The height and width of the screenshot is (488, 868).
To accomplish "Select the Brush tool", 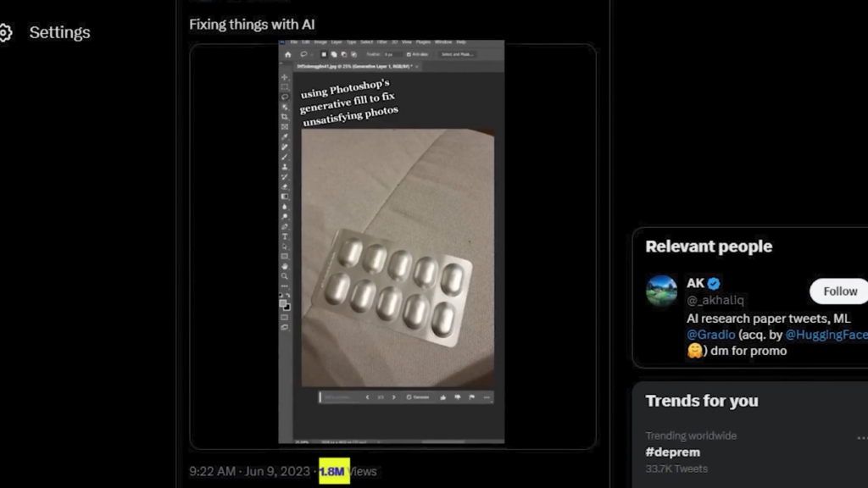I will (x=285, y=157).
